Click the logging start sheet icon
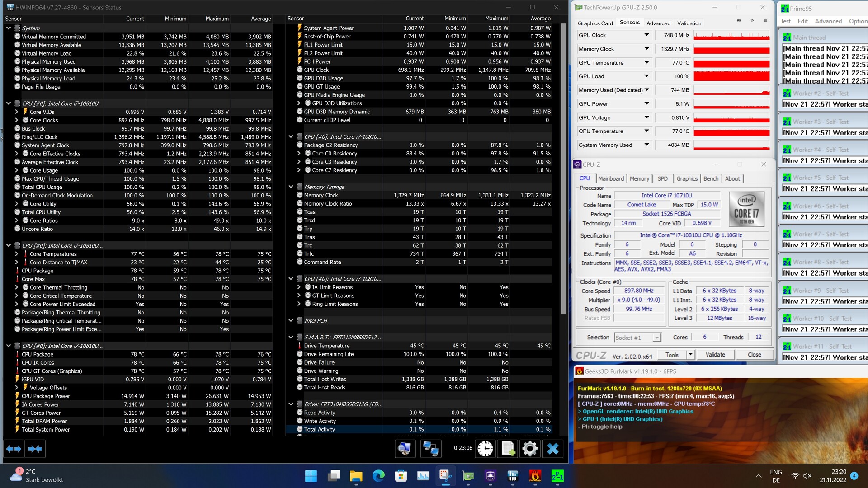 pyautogui.click(x=508, y=449)
